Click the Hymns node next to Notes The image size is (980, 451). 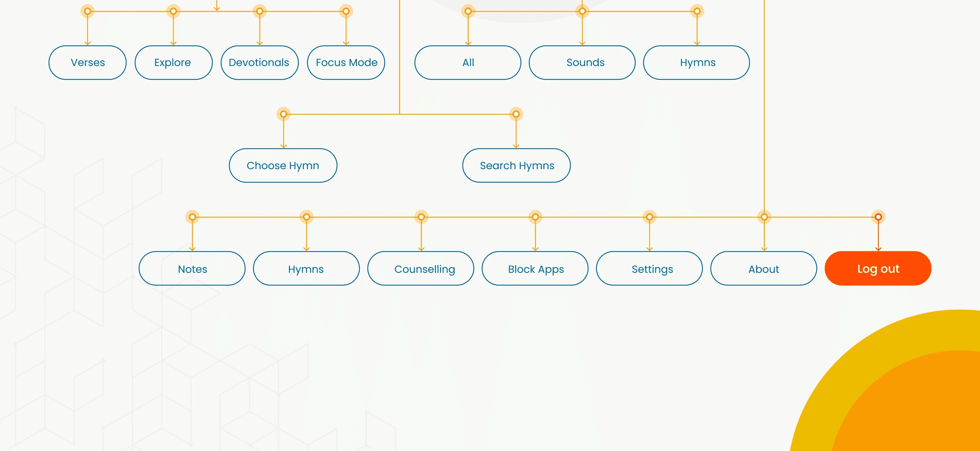click(306, 269)
